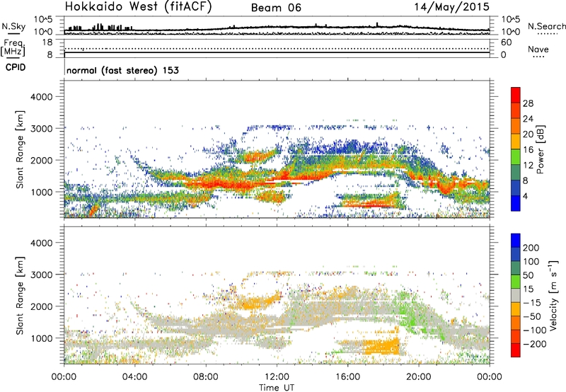Click the '-50' label on Velocity colorbar

pyautogui.click(x=532, y=316)
